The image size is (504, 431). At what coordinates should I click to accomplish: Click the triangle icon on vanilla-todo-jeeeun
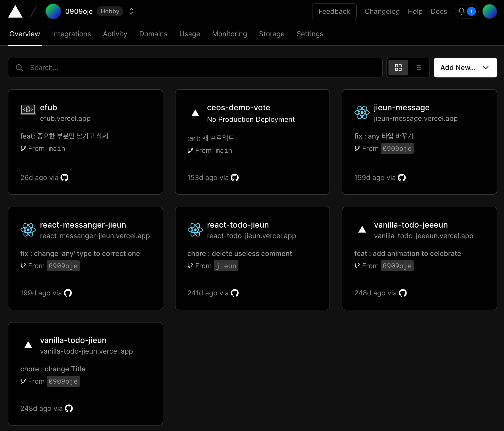[362, 230]
